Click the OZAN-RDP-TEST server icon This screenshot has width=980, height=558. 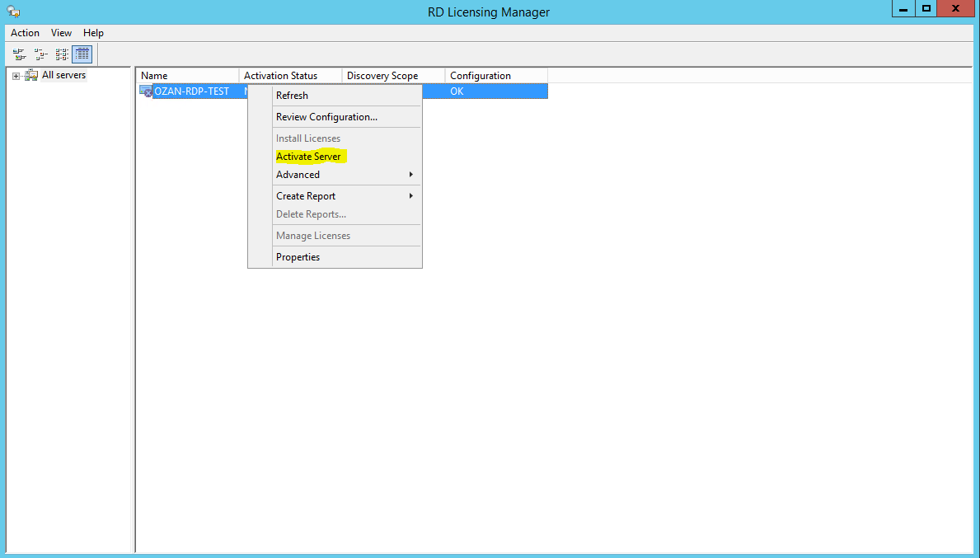coord(146,91)
